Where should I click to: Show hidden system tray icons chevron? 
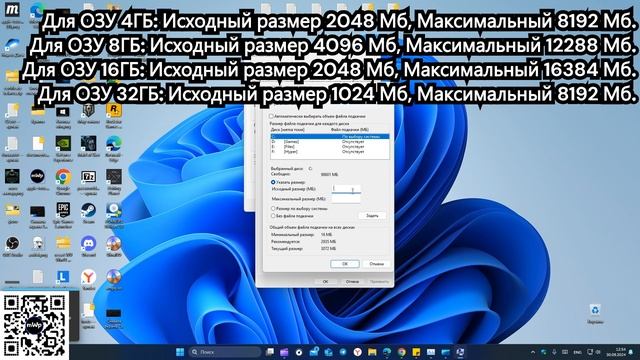tap(533, 352)
